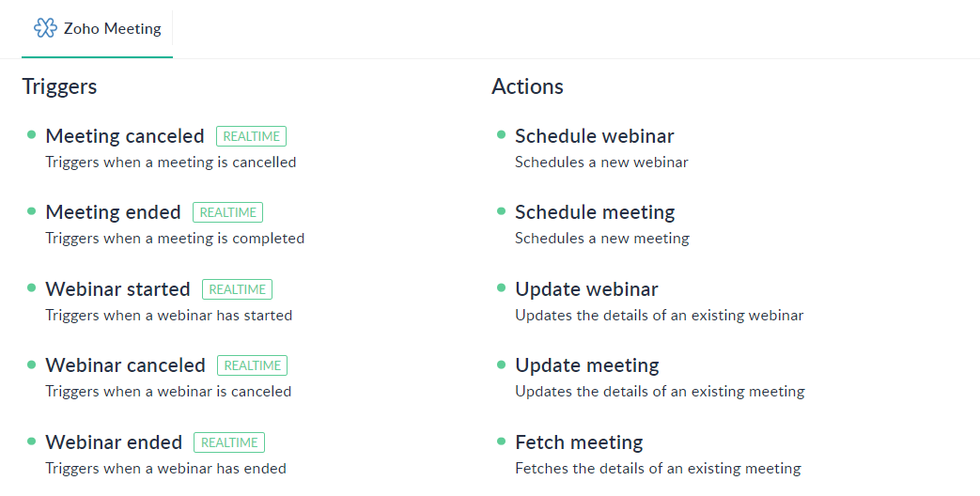Select the Meeting ended trigger
This screenshot has height=496, width=980.
click(113, 211)
